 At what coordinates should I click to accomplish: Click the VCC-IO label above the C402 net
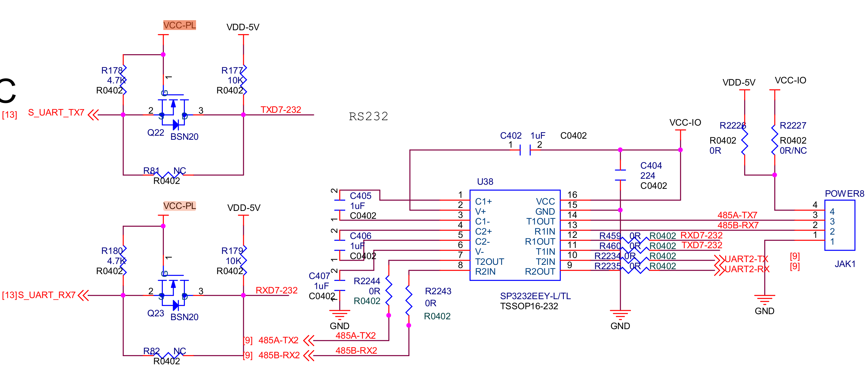(685, 123)
